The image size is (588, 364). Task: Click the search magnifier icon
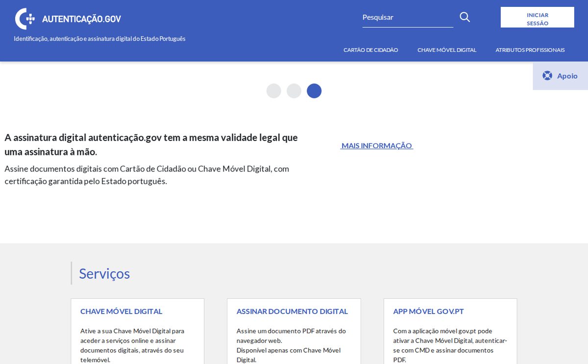465,17
